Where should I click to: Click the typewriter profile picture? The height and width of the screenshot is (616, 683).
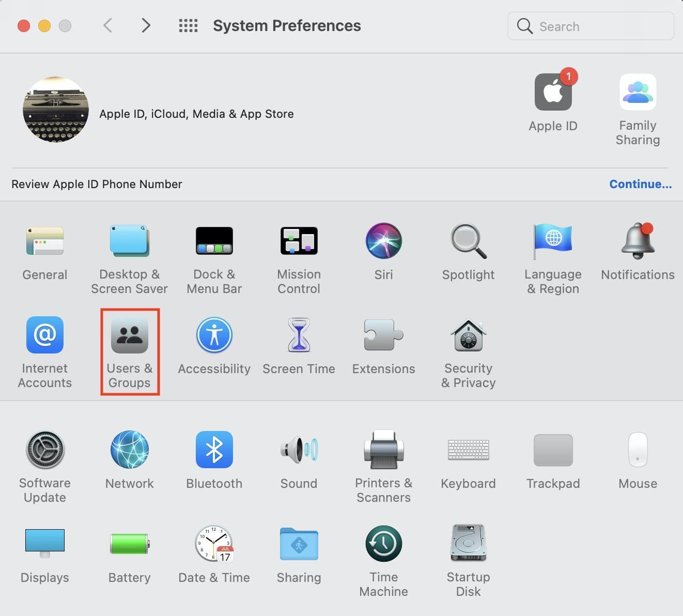[56, 110]
